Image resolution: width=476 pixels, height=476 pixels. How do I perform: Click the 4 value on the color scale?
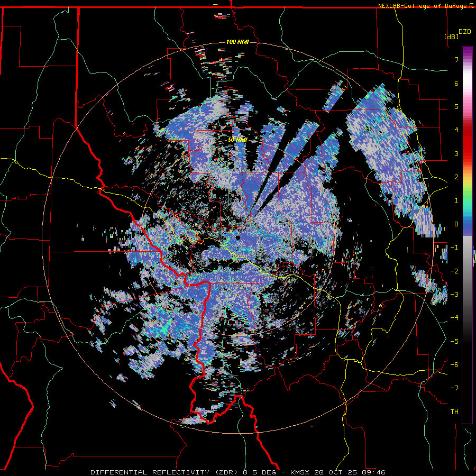[456, 130]
